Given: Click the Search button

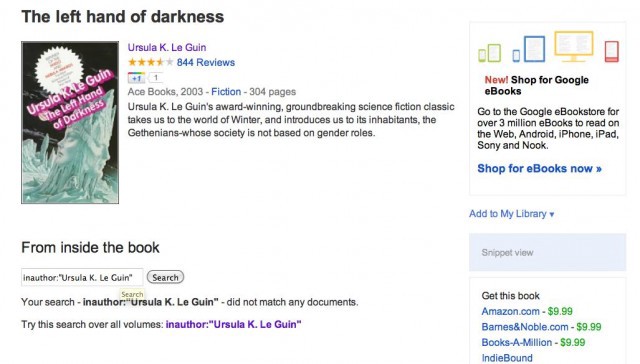Looking at the screenshot, I should point(165,277).
